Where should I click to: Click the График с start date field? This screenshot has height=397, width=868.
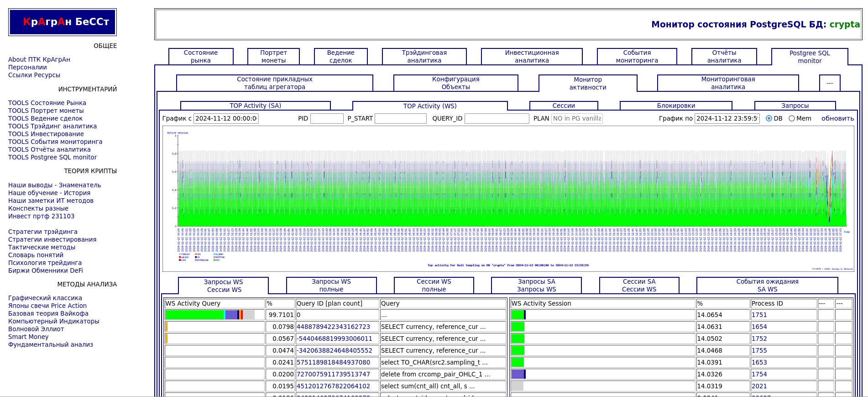pyautogui.click(x=226, y=118)
